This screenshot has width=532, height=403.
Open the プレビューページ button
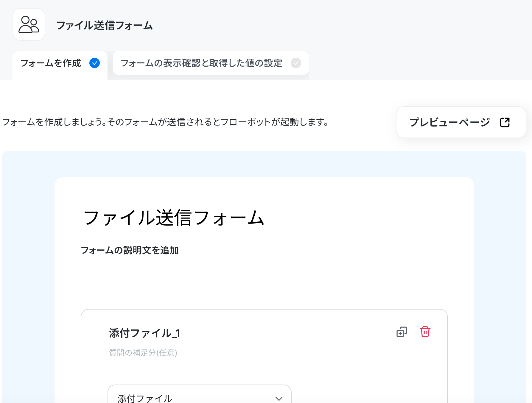(x=461, y=122)
